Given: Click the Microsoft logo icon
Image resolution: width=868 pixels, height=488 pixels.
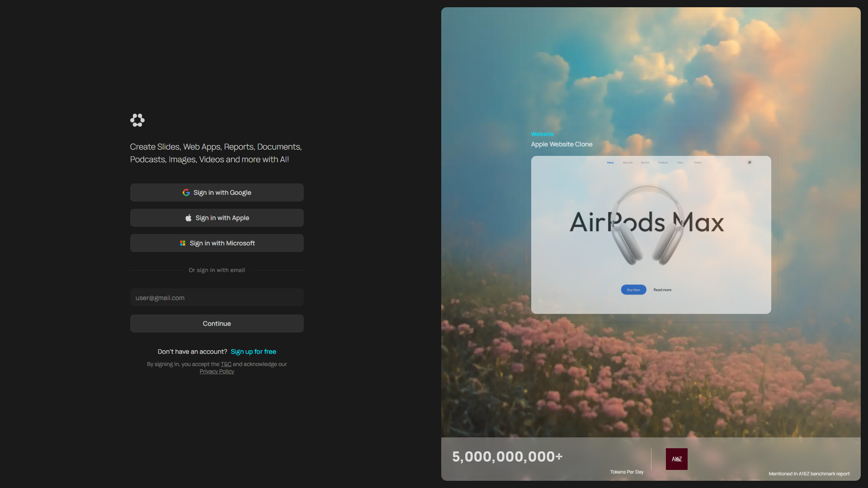Looking at the screenshot, I should [183, 243].
